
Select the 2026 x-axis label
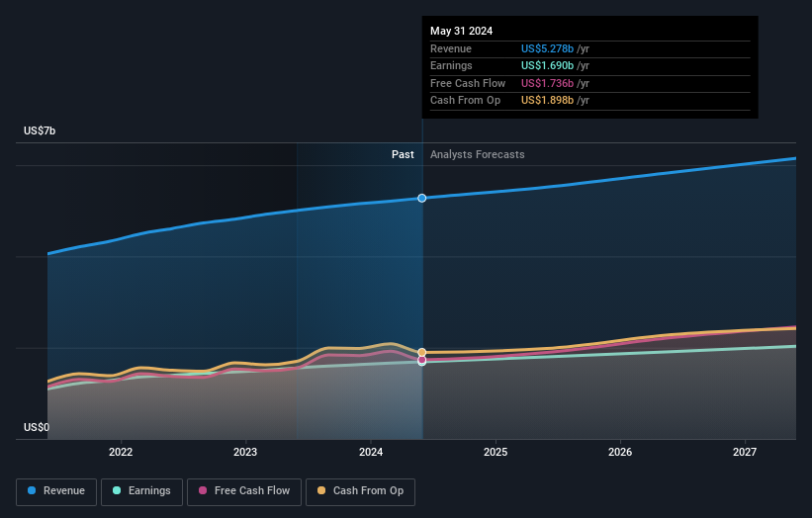coord(620,452)
